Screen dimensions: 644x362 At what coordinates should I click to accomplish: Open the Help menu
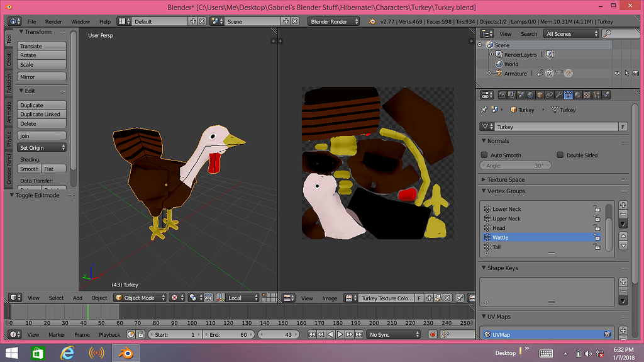(105, 21)
